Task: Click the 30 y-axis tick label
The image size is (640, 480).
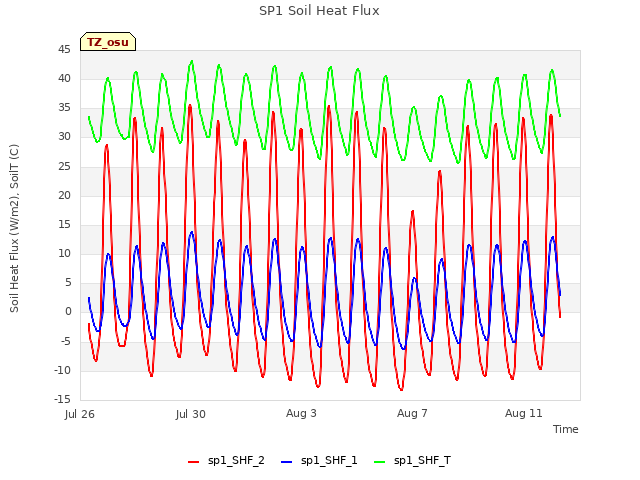Action: [x=64, y=137]
